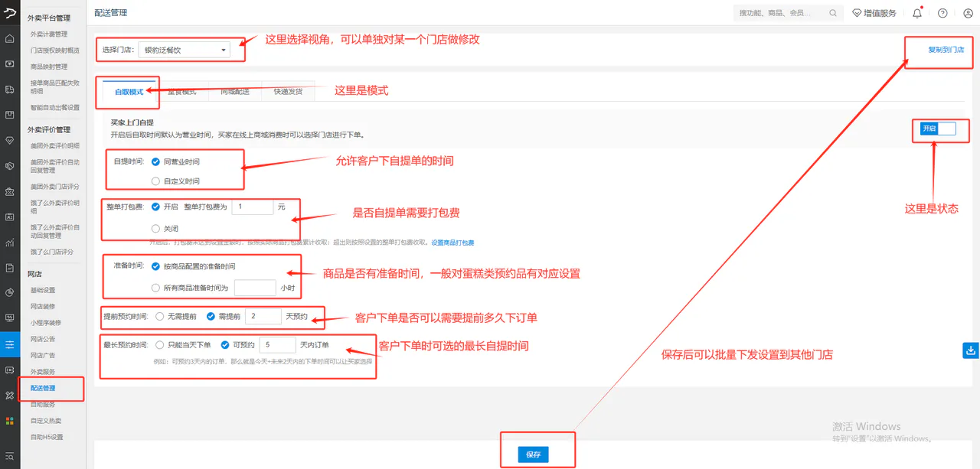This screenshot has height=469, width=980.
Task: Open the user account avatar icon
Action: (x=968, y=13)
